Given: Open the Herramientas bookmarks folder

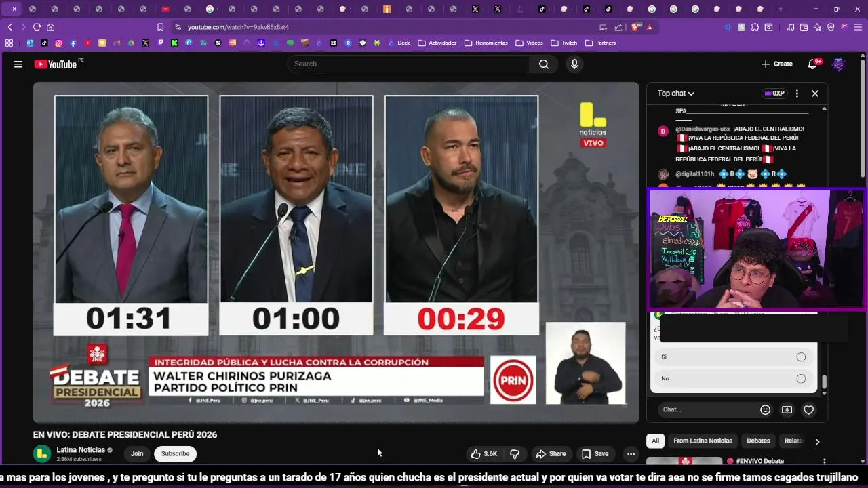Looking at the screenshot, I should (x=486, y=43).
